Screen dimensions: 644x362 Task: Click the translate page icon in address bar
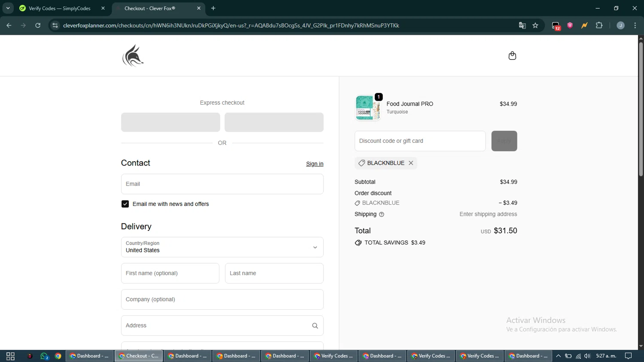522,26
